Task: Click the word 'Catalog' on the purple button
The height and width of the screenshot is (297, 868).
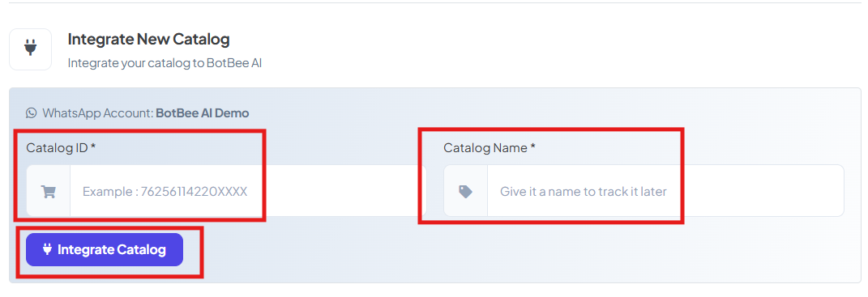Action: point(141,249)
